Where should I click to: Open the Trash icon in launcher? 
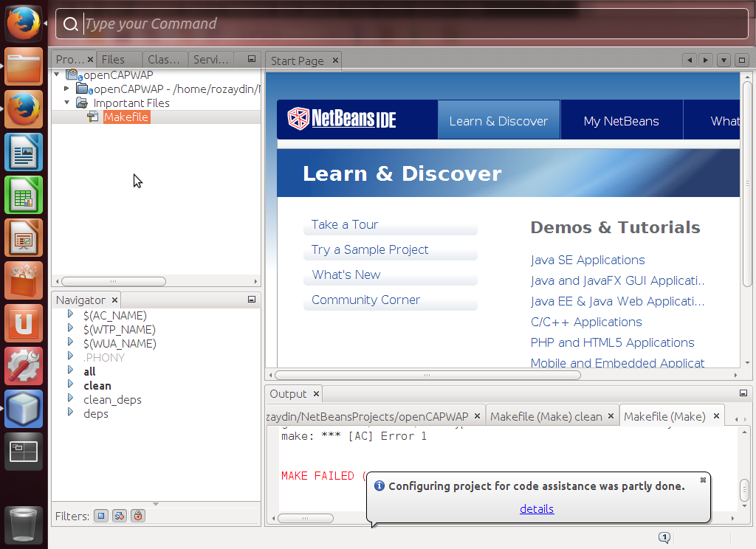pyautogui.click(x=23, y=525)
